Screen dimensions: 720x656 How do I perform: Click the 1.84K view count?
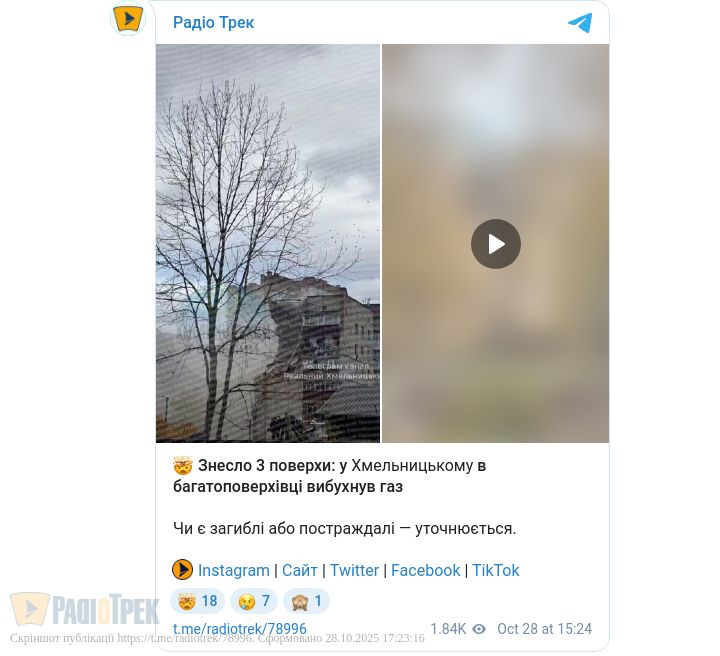click(448, 629)
